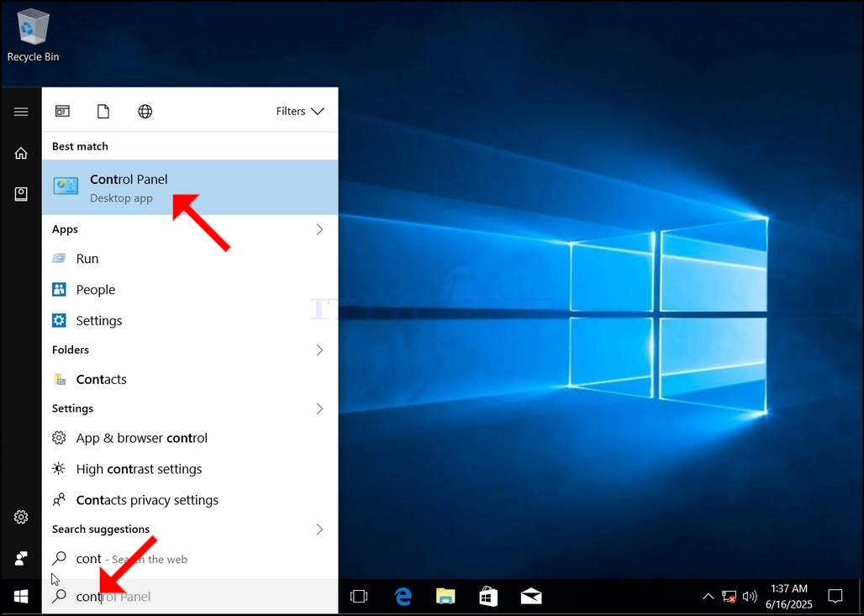Open Contacts privacy settings result

[x=190, y=500]
